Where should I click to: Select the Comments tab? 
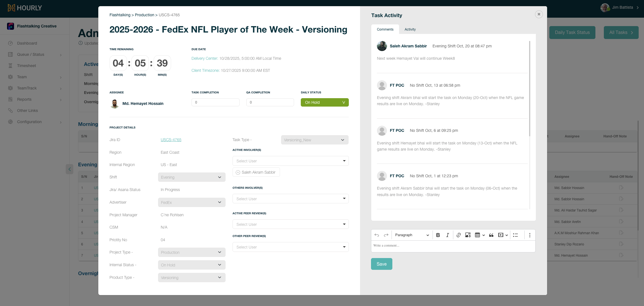[385, 29]
